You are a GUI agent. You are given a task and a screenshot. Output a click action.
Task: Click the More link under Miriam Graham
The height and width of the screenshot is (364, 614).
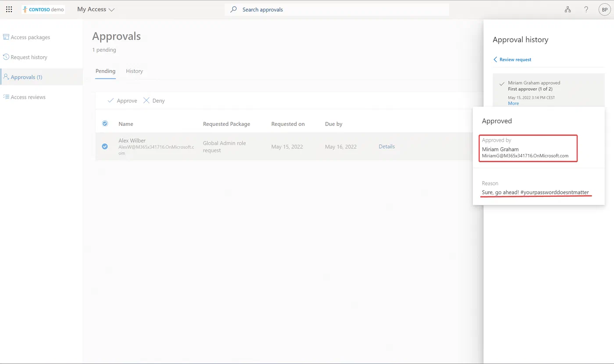(513, 103)
